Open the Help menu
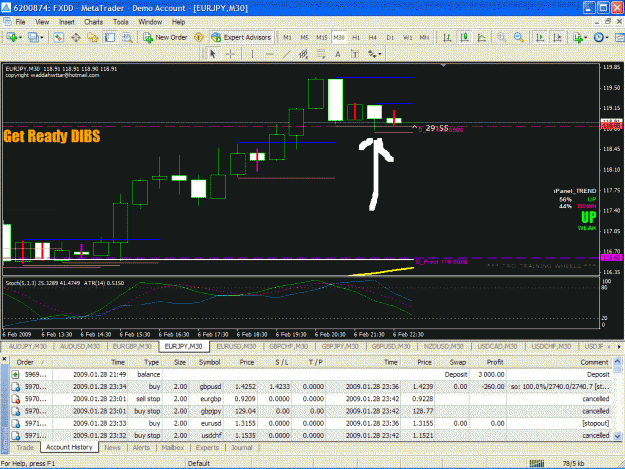Screen dimensions: 625x469 tap(178, 22)
